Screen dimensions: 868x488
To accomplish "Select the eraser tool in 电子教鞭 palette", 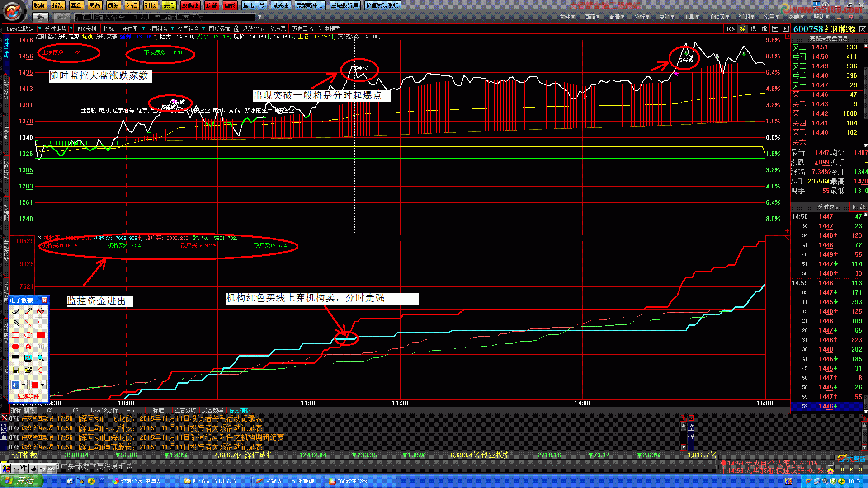I will (15, 311).
